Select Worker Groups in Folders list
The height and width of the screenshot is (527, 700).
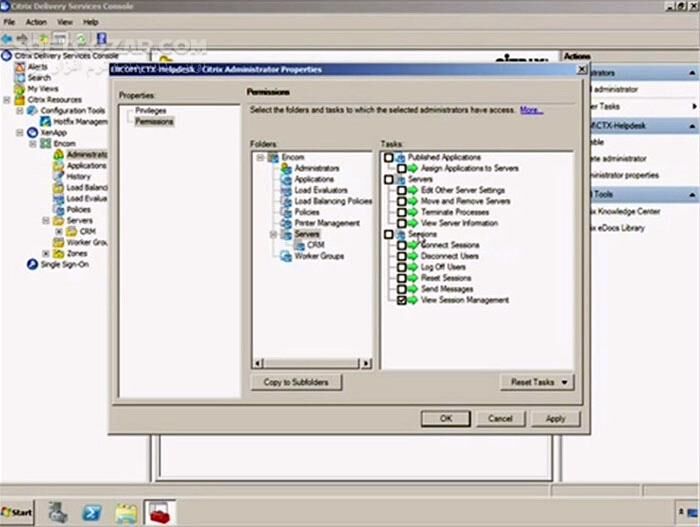[318, 256]
